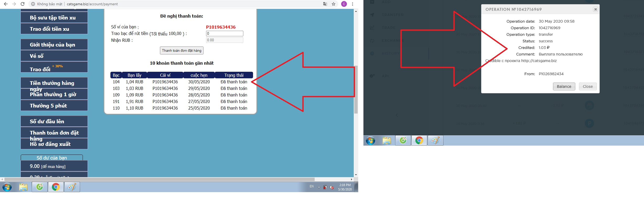Click the '9.00 [để mua hàng]' balance row
The height and width of the screenshot is (205, 644).
(x=54, y=166)
